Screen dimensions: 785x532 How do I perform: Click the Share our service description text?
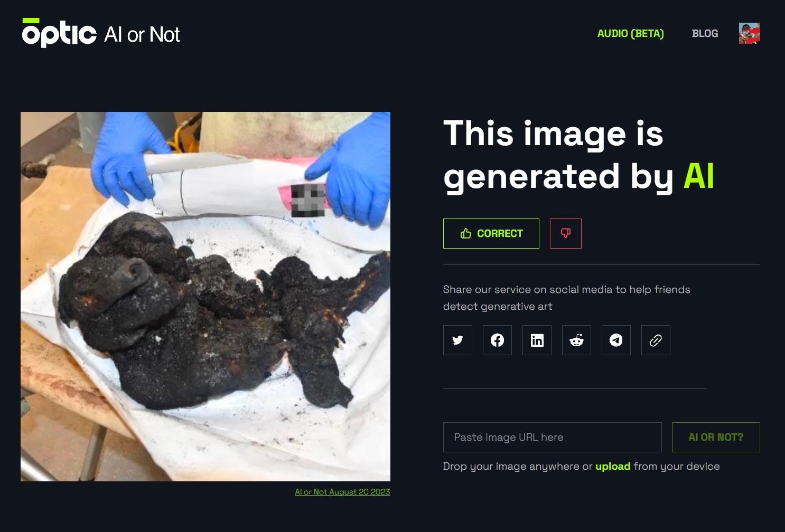[x=566, y=298]
